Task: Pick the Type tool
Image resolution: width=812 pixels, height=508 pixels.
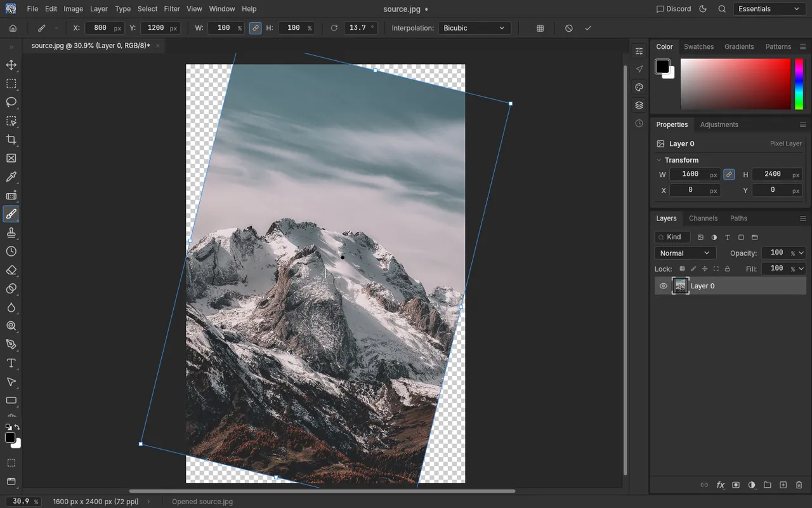Action: coord(11,363)
